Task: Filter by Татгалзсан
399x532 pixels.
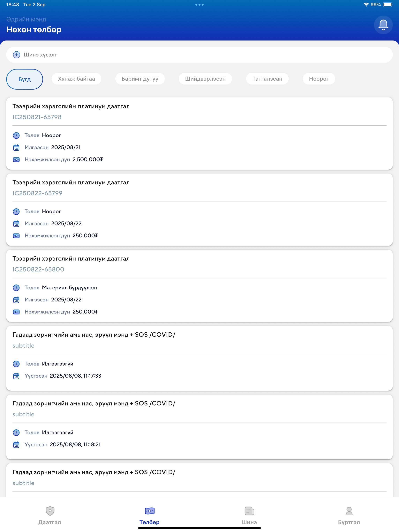Action: click(x=267, y=79)
